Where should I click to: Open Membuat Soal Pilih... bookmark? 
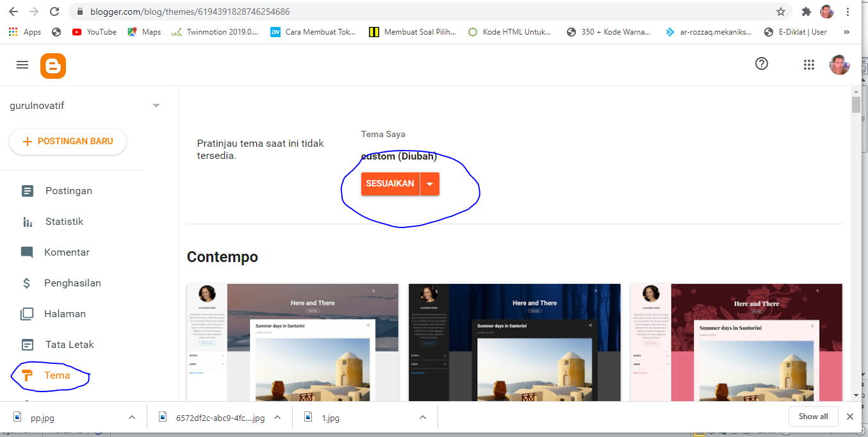click(x=413, y=31)
